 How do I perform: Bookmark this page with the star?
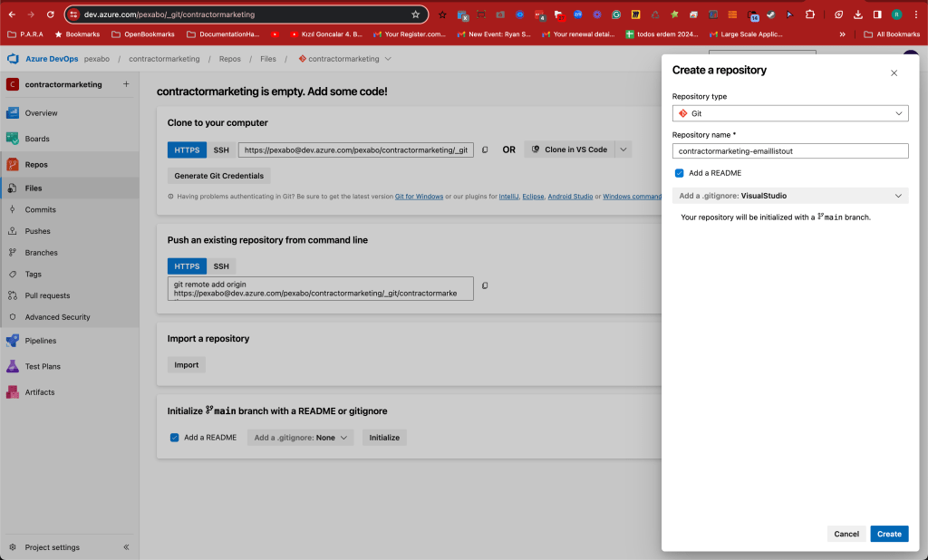tap(415, 14)
